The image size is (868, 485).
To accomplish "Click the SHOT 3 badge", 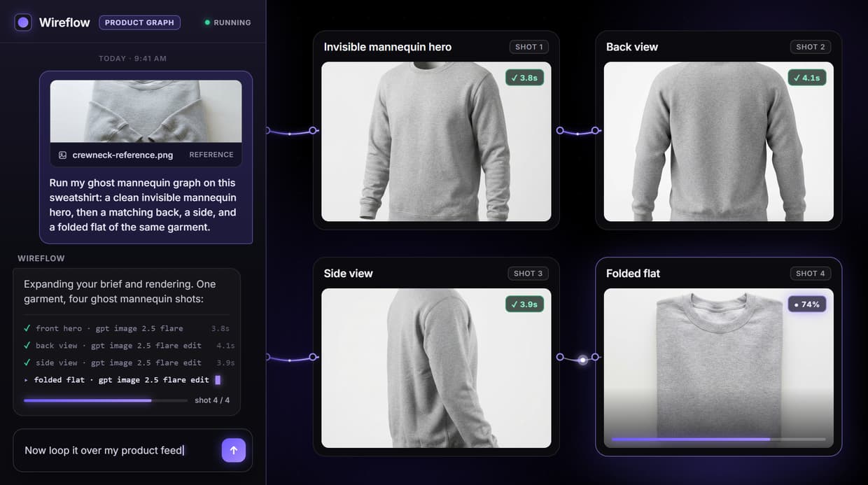I will 529,274.
